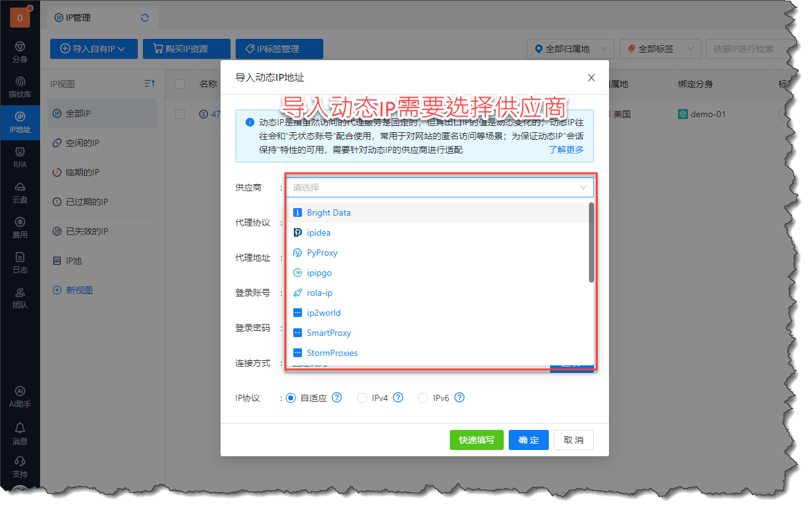Confirm with the 确定 button
This screenshot has height=512, width=812.
[529, 440]
